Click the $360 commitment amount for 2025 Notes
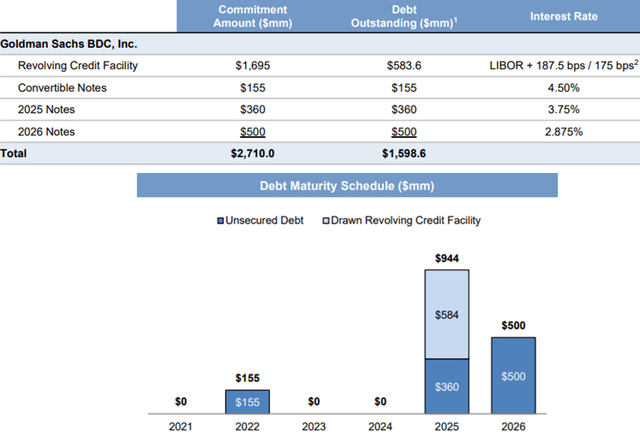The height and width of the screenshot is (435, 640). pyautogui.click(x=253, y=109)
